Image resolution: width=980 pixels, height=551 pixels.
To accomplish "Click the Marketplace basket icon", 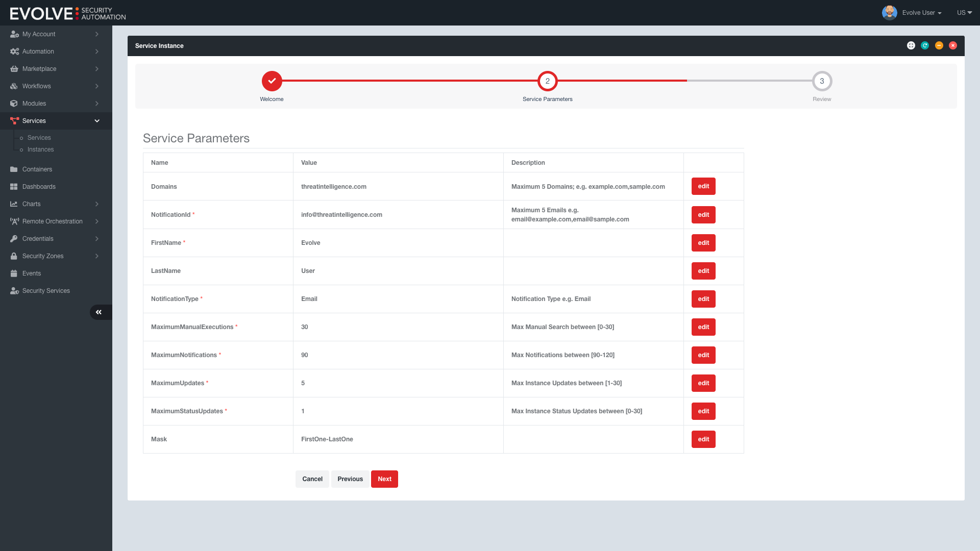I will pos(14,69).
